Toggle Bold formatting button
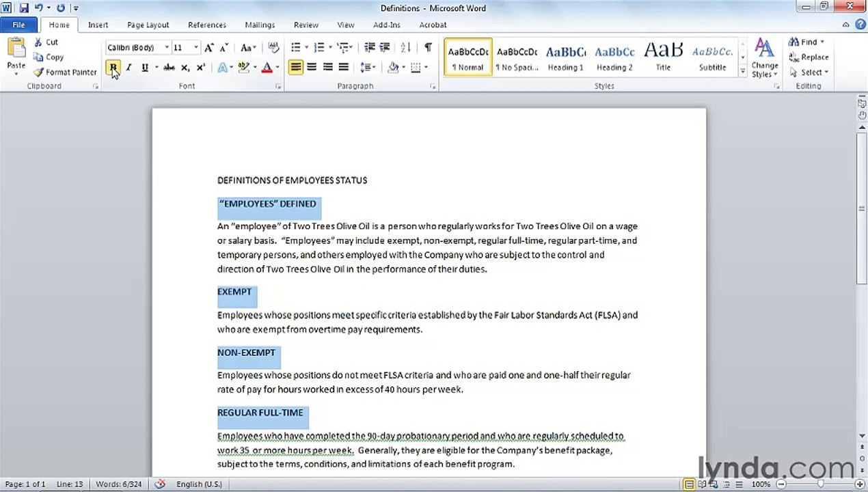 113,68
